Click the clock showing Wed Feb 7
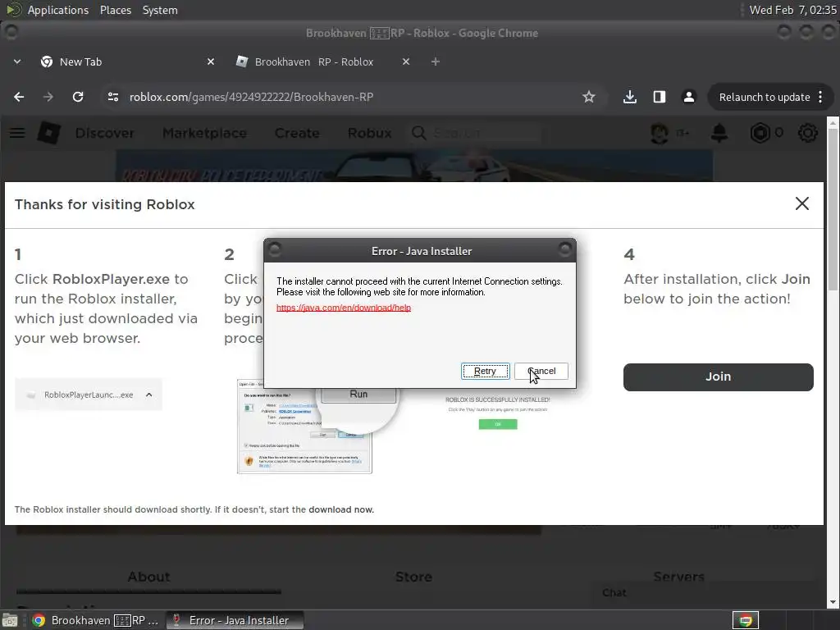The height and width of the screenshot is (630, 840). (792, 10)
